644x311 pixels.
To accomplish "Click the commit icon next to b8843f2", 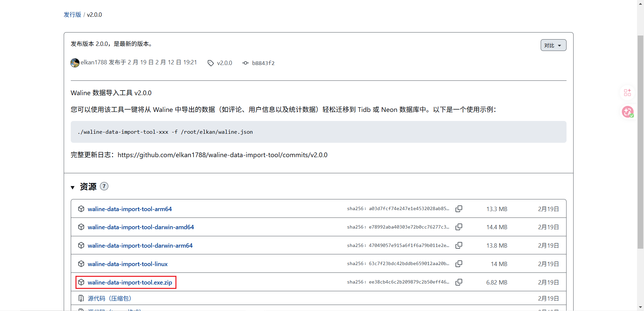I will 246,63.
